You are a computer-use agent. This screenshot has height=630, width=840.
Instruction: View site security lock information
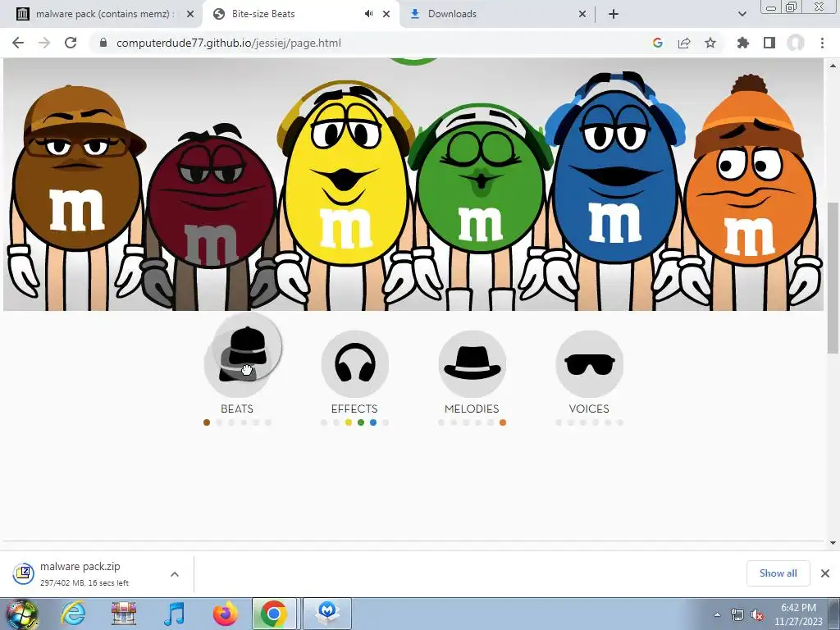pyautogui.click(x=104, y=43)
